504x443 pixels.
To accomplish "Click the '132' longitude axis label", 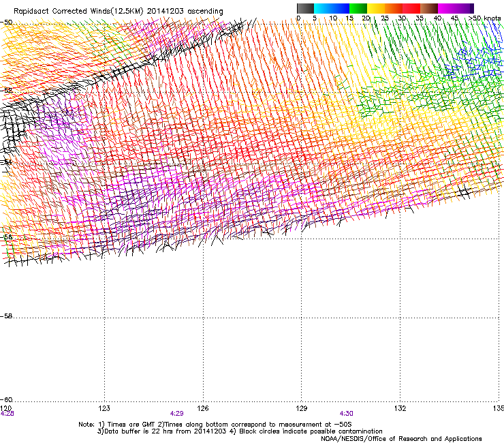I will click(x=400, y=408).
